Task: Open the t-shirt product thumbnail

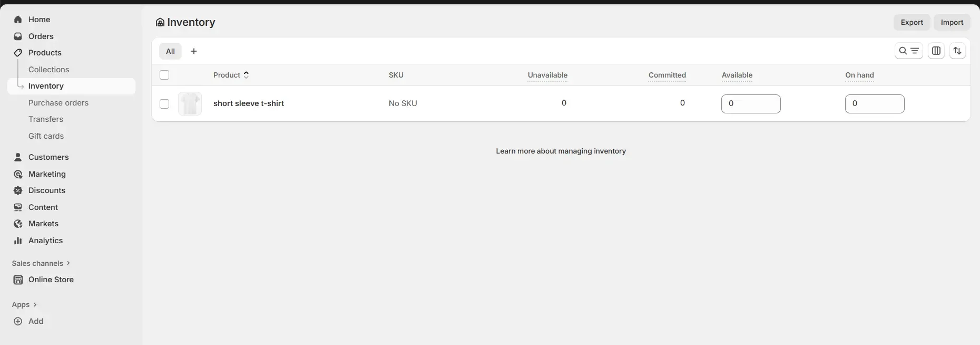Action: pyautogui.click(x=190, y=104)
